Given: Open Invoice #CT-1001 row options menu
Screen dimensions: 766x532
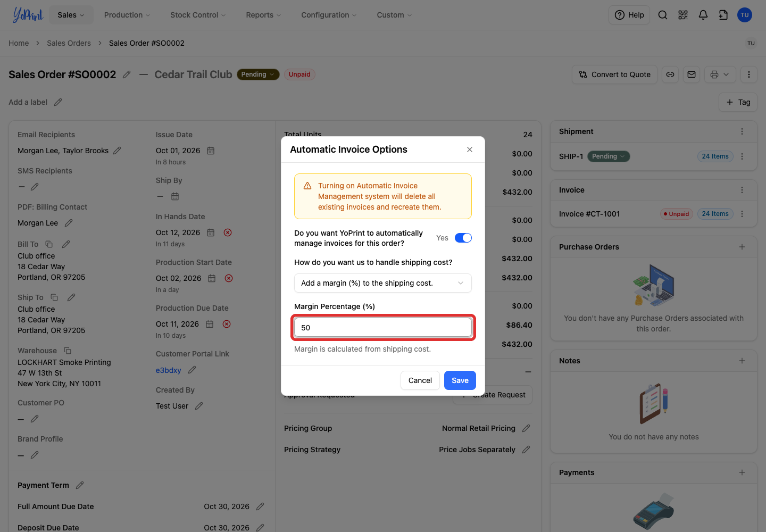Looking at the screenshot, I should [742, 214].
